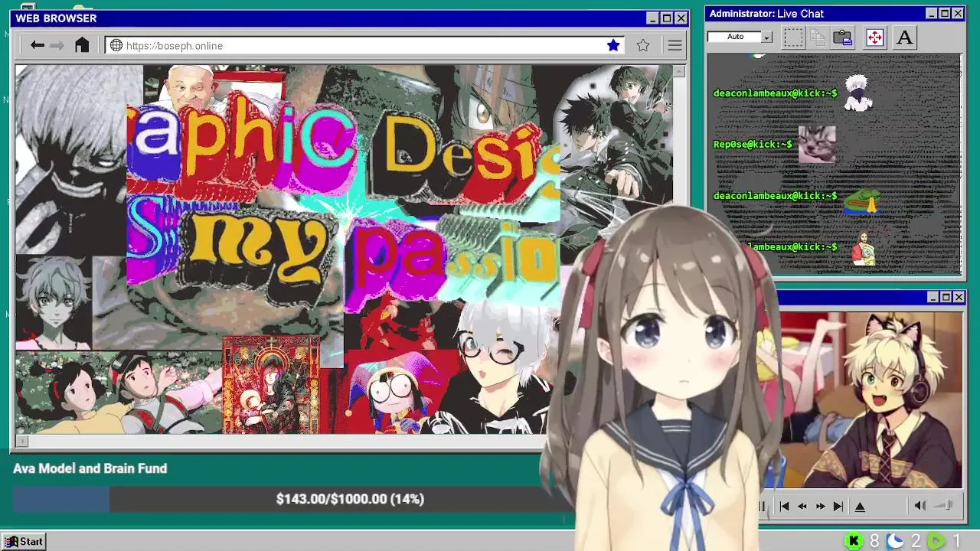Image resolution: width=980 pixels, height=551 pixels.
Task: Click the Pope photo thumbnail on webpage
Action: click(190, 86)
